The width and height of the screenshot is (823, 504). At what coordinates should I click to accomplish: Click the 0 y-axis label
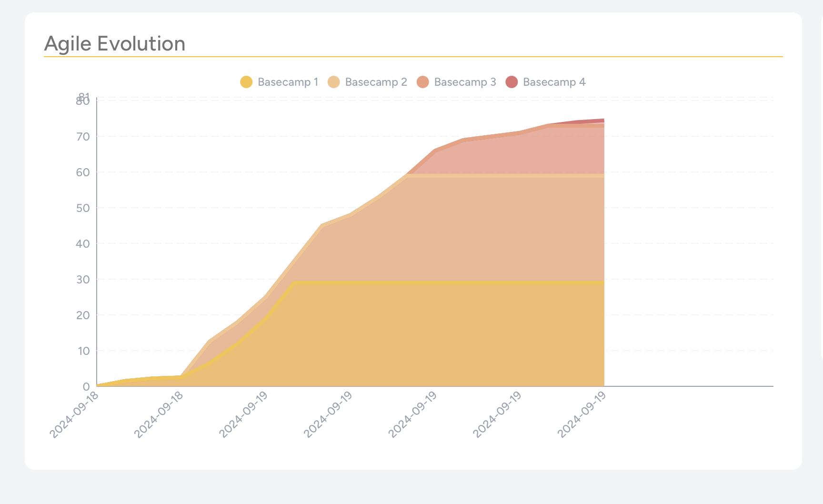(x=86, y=387)
